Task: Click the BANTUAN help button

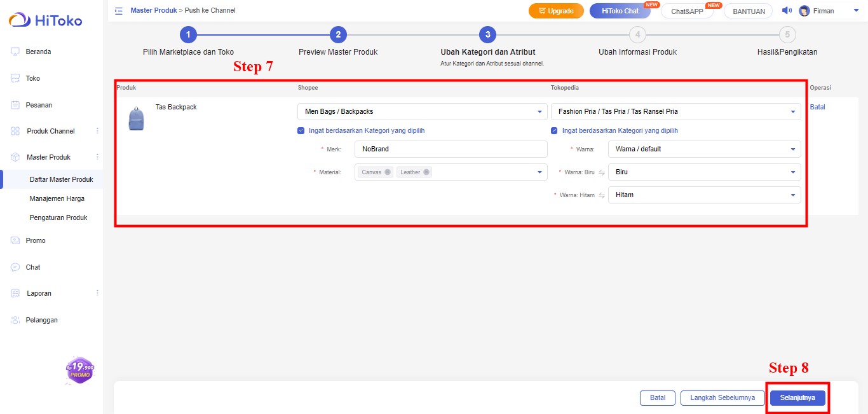Action: 749,11
